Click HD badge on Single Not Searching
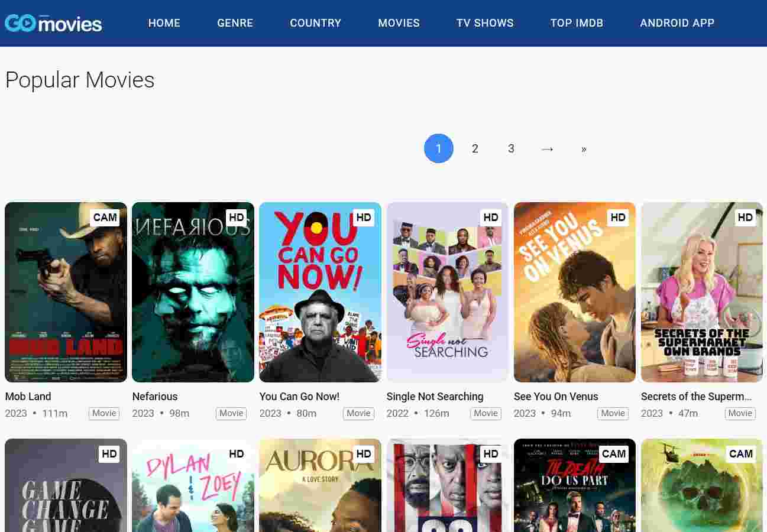Viewport: 767px width, 532px height. (491, 218)
